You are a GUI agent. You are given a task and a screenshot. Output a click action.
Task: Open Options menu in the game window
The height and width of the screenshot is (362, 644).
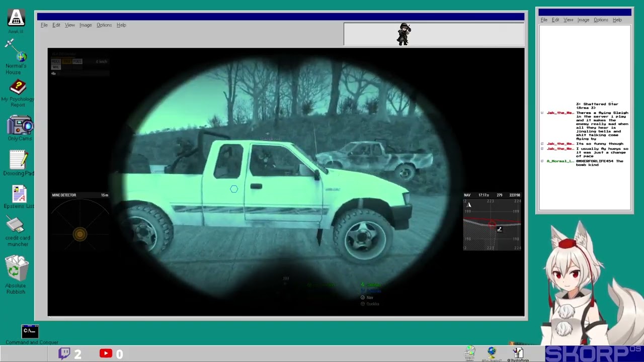[x=104, y=25]
